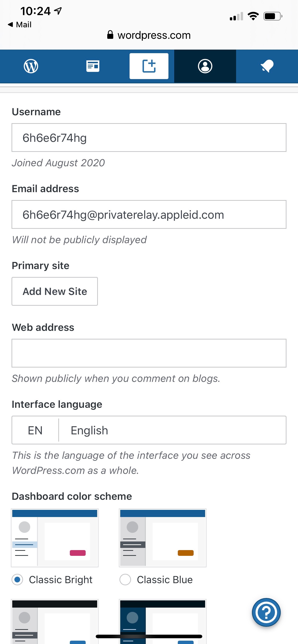
Task: Choose the Classic Bright color scheme thumbnail
Action: click(55, 538)
